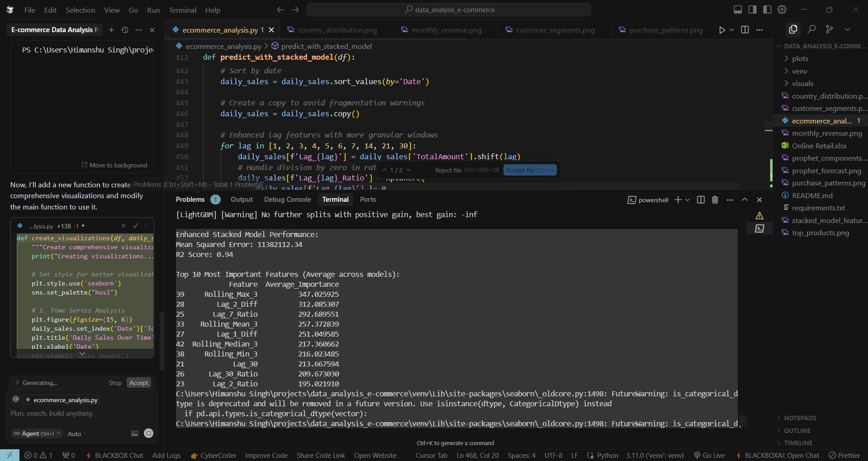
Task: Open the Auto model selector
Action: click(76, 434)
